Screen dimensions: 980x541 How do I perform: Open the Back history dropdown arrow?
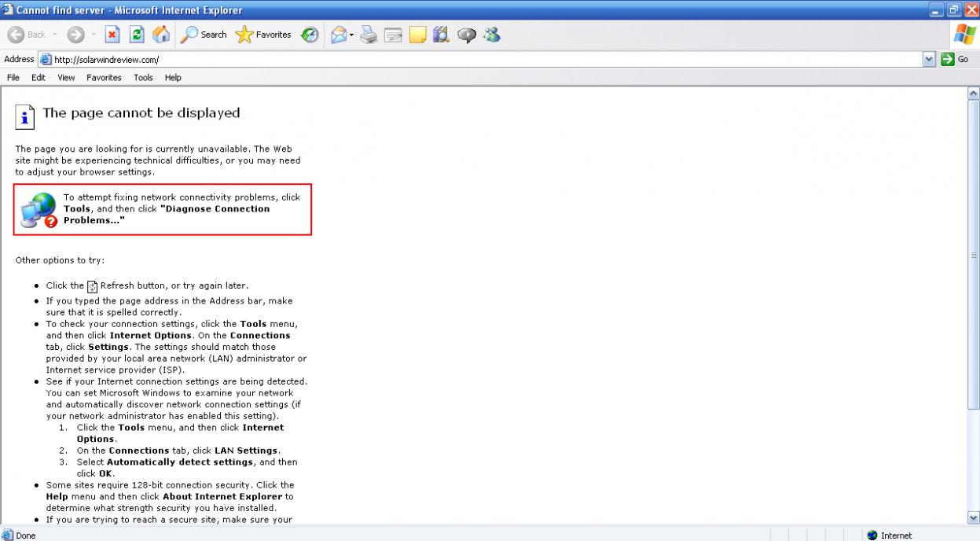54,35
